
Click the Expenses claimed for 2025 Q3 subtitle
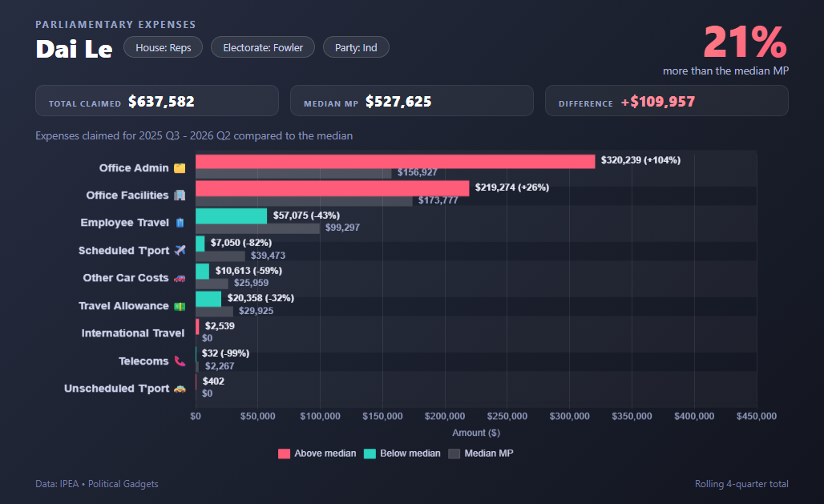pyautogui.click(x=194, y=135)
